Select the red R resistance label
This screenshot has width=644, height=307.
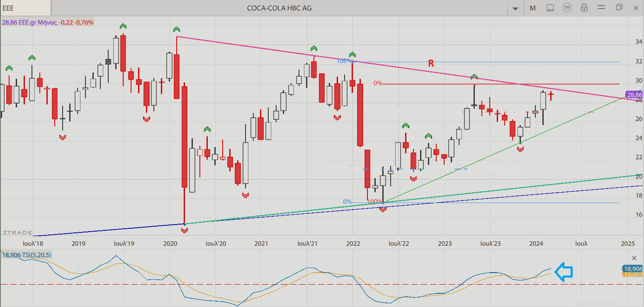[x=431, y=63]
